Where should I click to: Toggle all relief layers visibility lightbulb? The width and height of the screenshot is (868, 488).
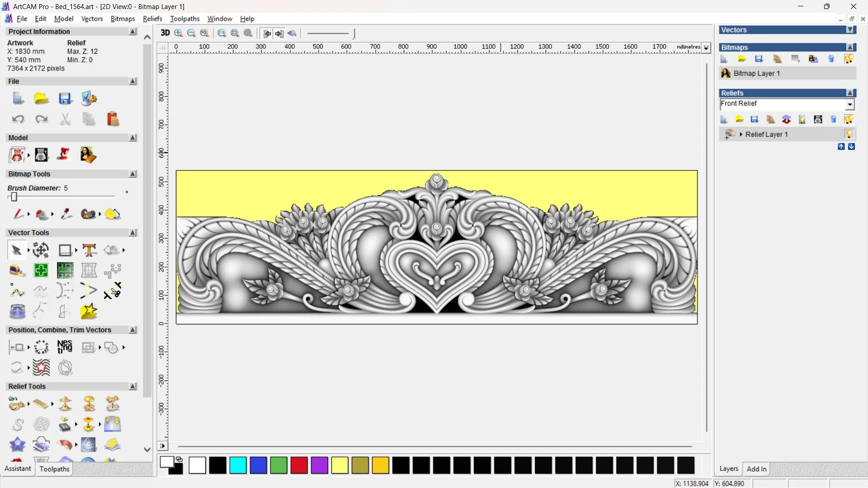(x=849, y=119)
